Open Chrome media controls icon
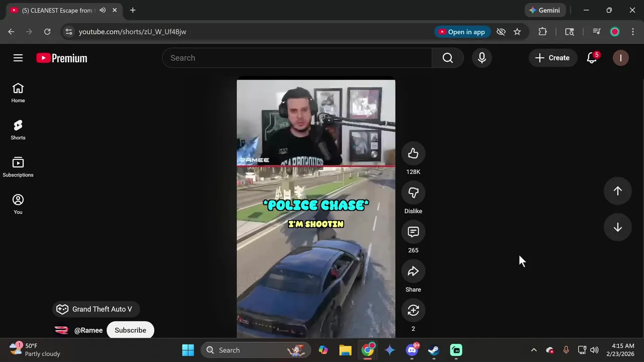Screen dimensions: 644x362 (x=597, y=32)
